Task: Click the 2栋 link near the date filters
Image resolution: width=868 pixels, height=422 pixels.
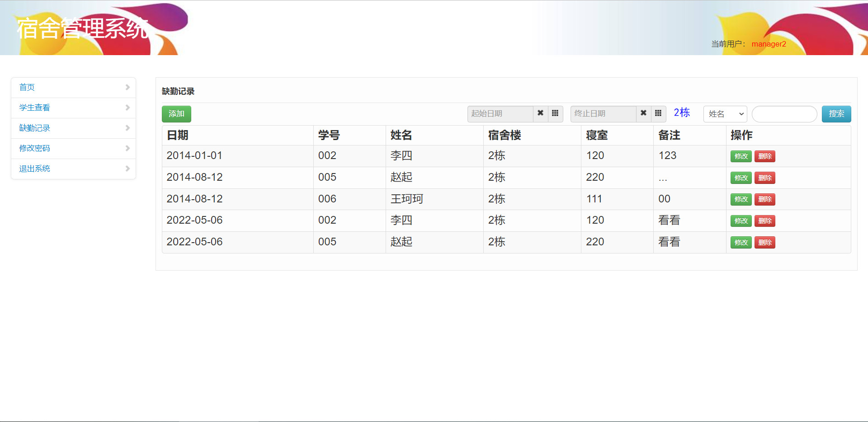Action: 681,113
